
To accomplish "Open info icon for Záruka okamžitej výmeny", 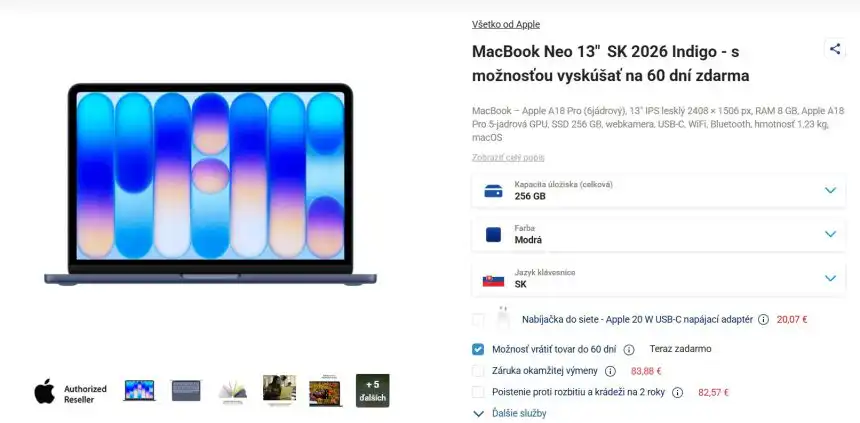I will pos(610,371).
